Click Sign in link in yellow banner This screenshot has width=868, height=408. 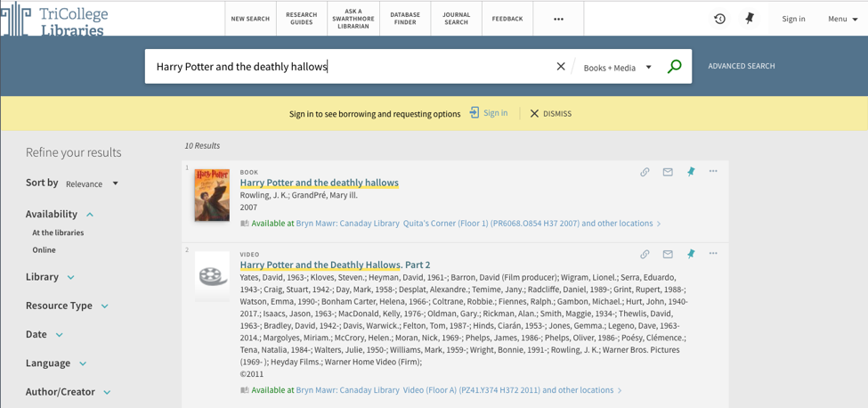click(496, 113)
